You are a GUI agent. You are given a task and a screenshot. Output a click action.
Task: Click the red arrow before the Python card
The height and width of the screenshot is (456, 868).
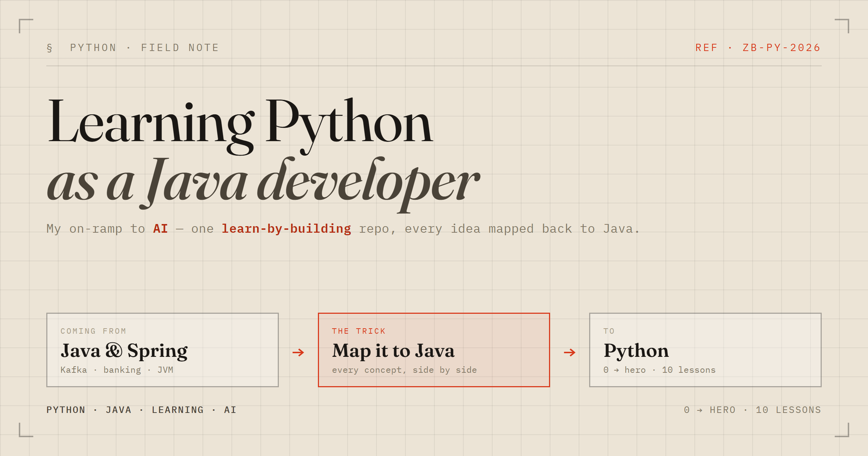pyautogui.click(x=570, y=352)
